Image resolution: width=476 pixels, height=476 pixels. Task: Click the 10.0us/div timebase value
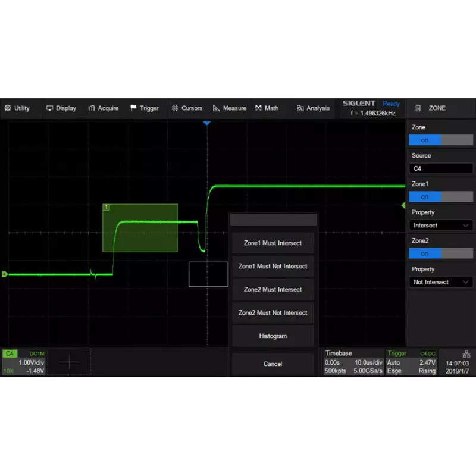[368, 362]
